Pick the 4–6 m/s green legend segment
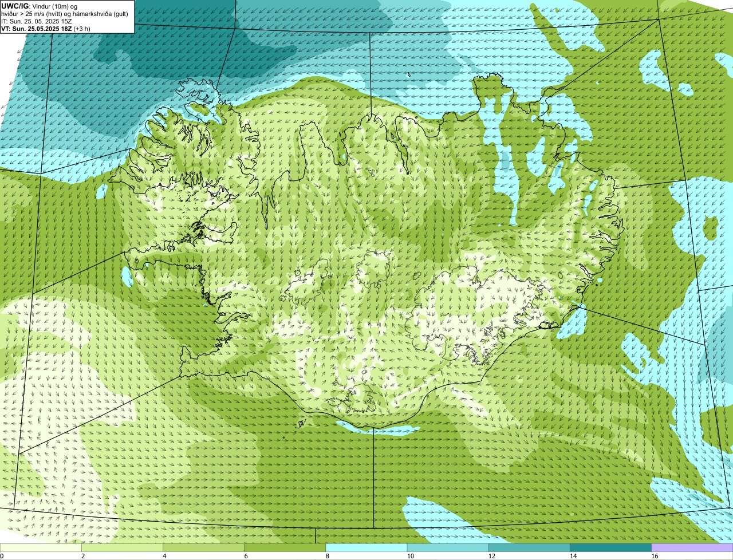This screenshot has width=733, height=560. click(x=204, y=548)
